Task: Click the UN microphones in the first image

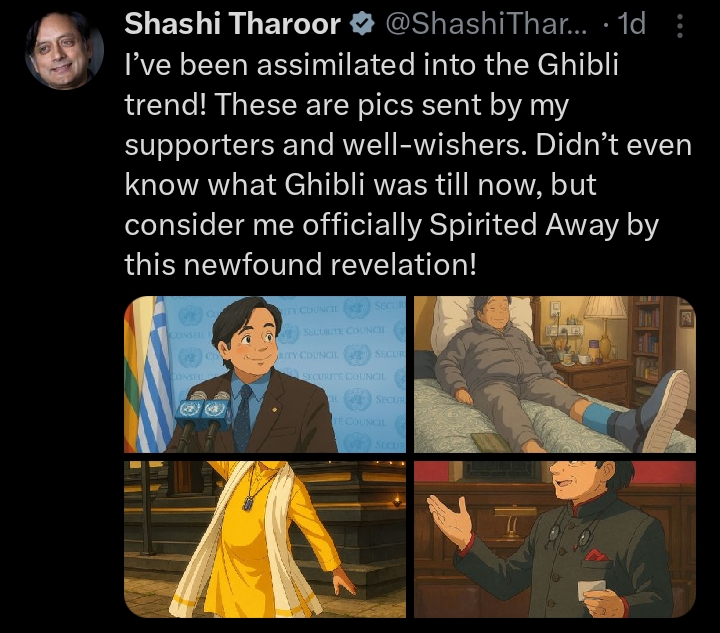Action: pyautogui.click(x=202, y=413)
